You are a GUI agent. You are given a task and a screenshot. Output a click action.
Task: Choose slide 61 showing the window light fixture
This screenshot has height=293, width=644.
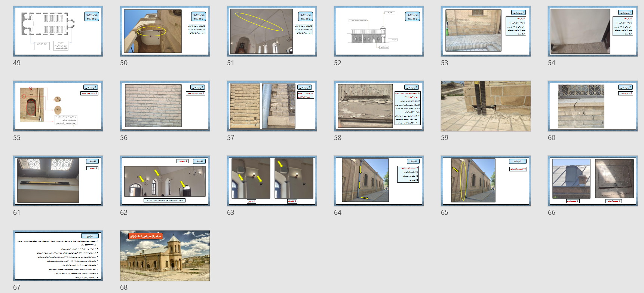58,181
